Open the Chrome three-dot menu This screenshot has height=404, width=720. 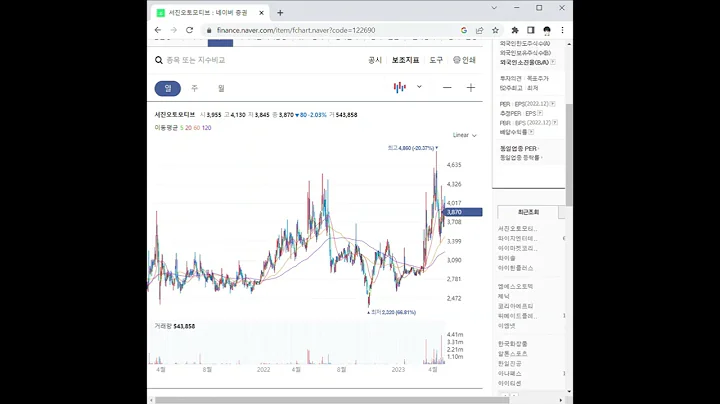click(562, 30)
